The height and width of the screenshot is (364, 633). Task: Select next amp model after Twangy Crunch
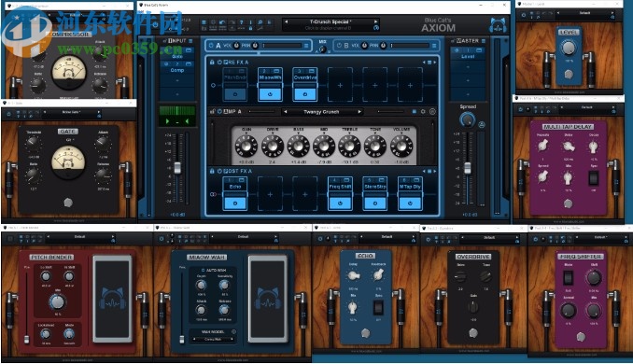click(x=359, y=112)
